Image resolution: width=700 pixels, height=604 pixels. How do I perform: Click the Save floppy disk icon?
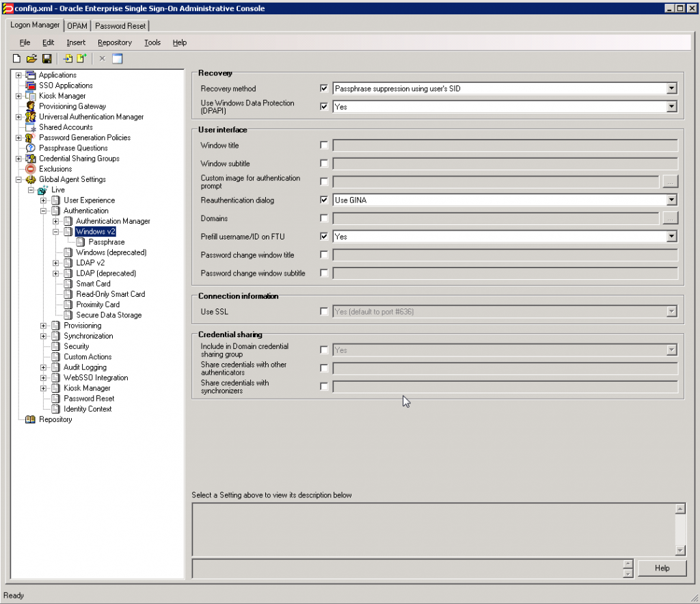(x=46, y=59)
